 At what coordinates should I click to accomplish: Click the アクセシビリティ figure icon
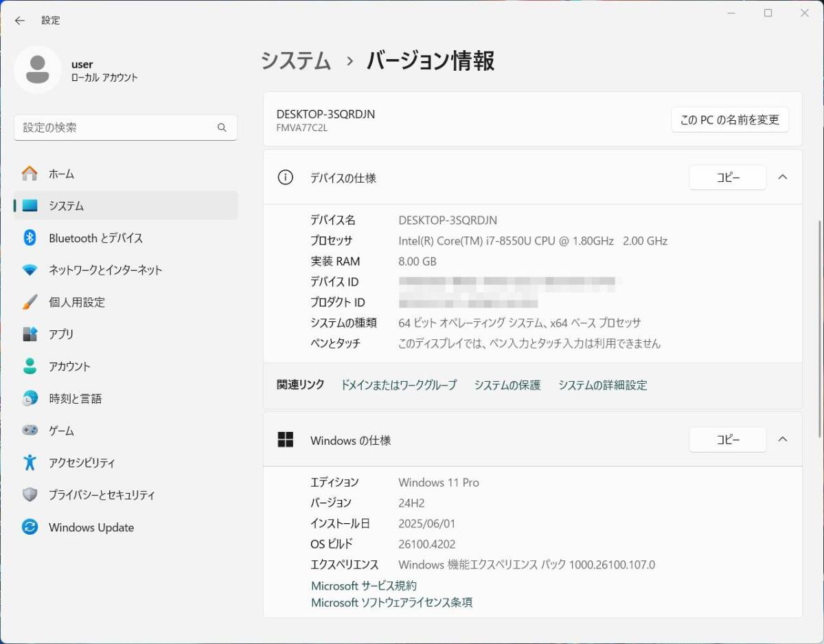coord(30,463)
